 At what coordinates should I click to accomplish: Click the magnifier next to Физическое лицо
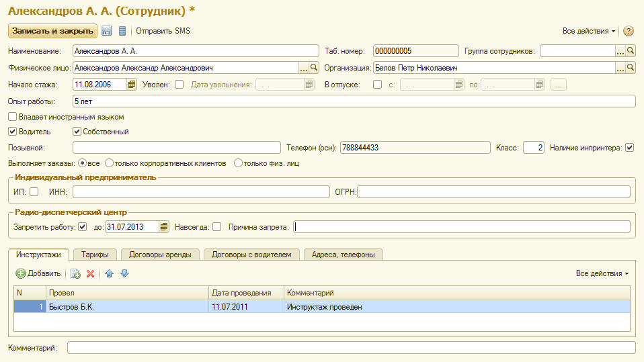pos(314,68)
